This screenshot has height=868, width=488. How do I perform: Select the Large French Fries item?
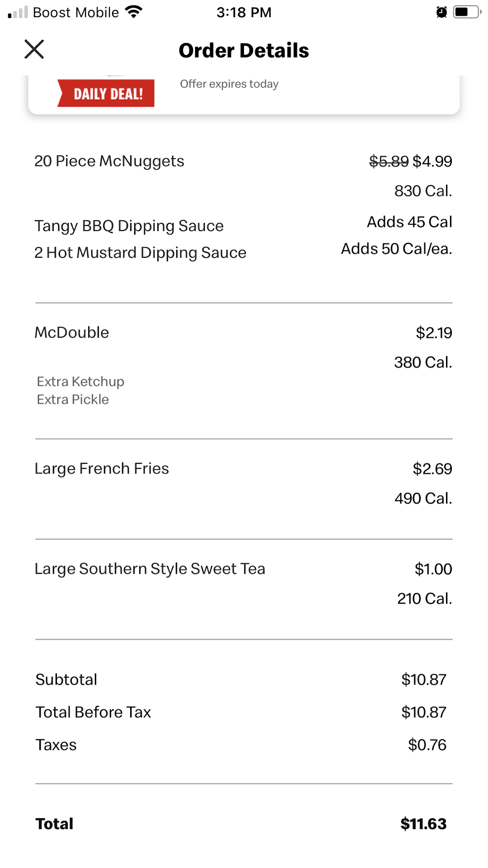pyautogui.click(x=102, y=469)
